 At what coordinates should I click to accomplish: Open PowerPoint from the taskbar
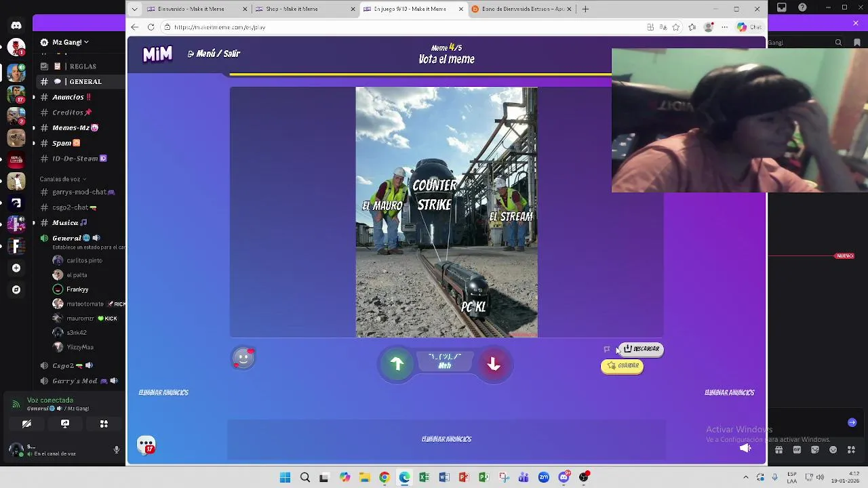(464, 477)
